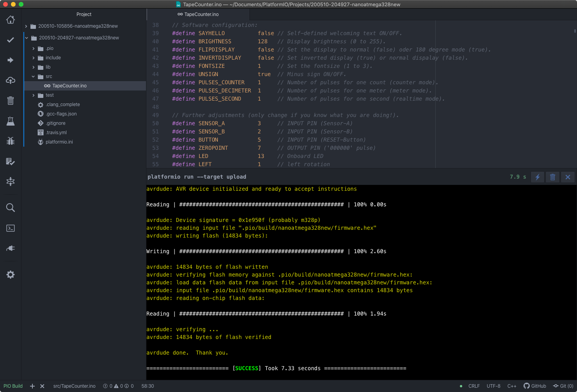Open the settings gear icon
The image size is (577, 392).
[11, 275]
